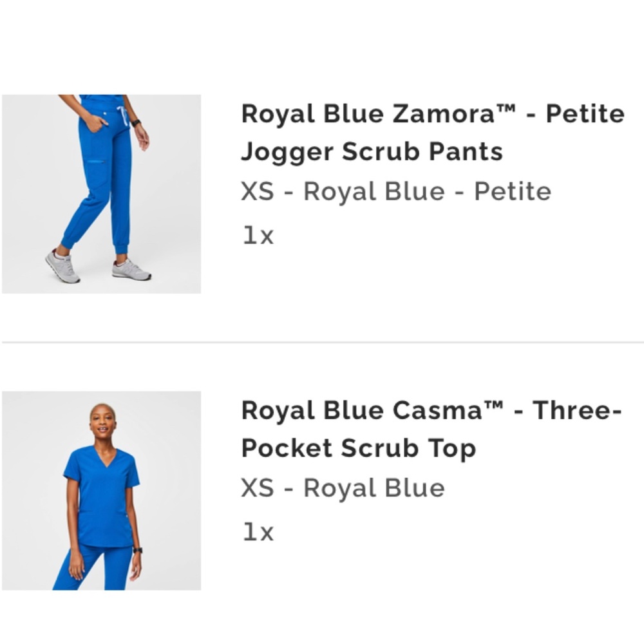This screenshot has height=644, width=644.
Task: Click the 'Pocket Scrub Top' title line
Action: tap(358, 448)
